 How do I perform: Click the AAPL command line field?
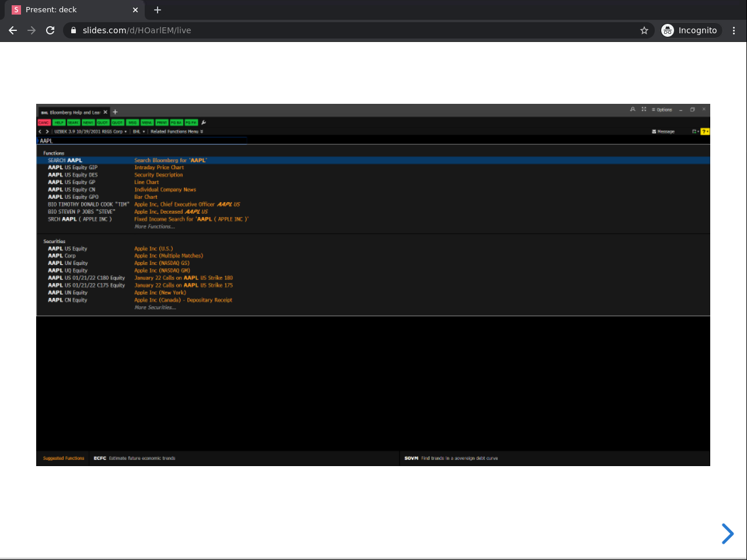point(142,141)
